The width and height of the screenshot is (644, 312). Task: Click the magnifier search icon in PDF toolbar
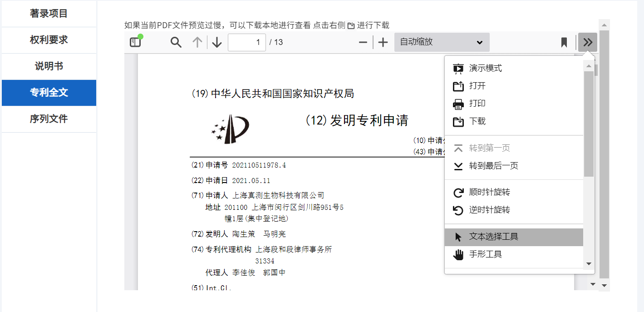pos(176,42)
